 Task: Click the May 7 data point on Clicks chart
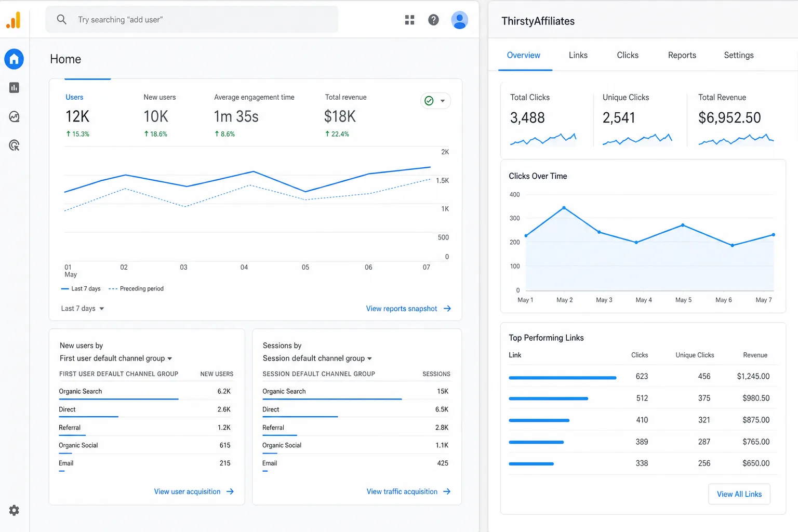coord(773,235)
